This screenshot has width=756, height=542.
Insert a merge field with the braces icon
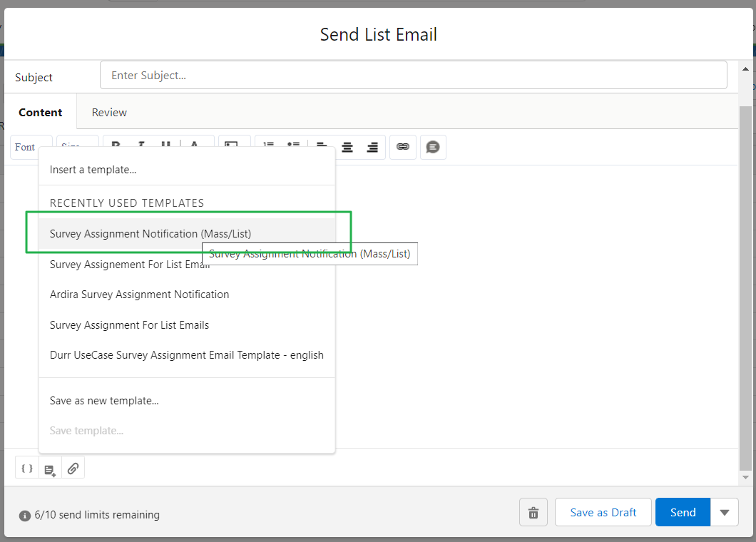(26, 467)
